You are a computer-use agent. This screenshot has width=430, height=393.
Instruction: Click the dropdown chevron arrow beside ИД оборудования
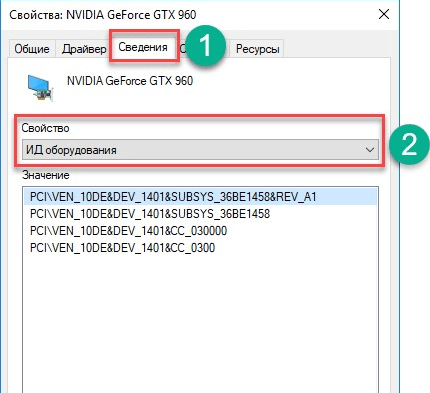pos(370,150)
